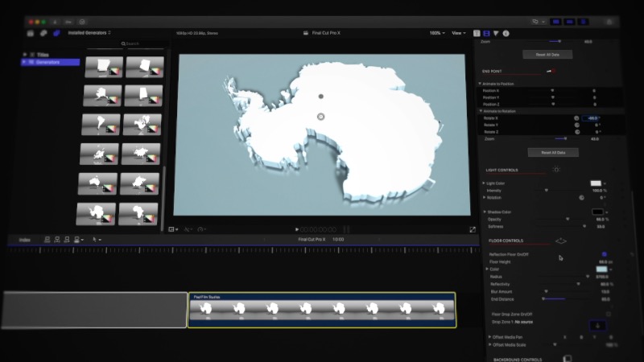Expand the Titles category

click(x=25, y=54)
